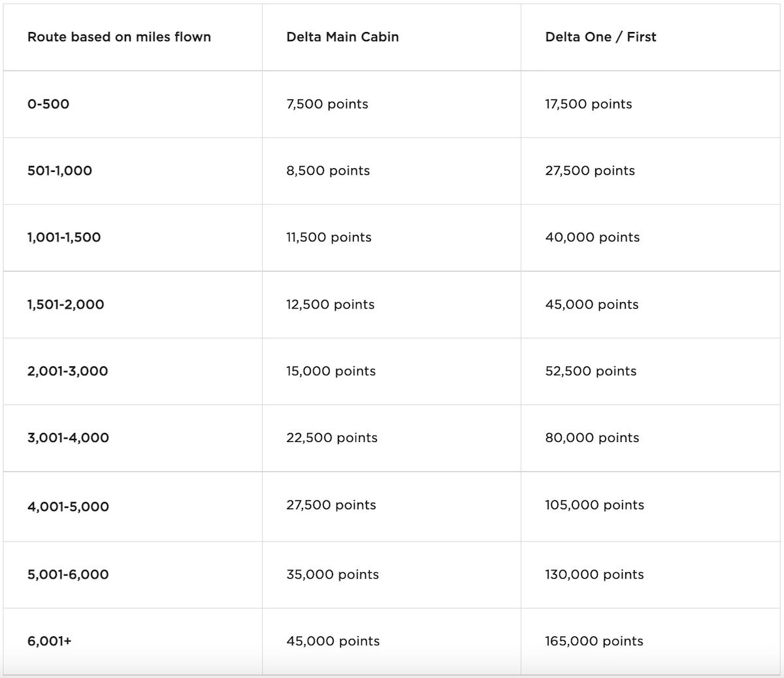
Task: Select the 165,000 points cell
Action: click(x=594, y=641)
